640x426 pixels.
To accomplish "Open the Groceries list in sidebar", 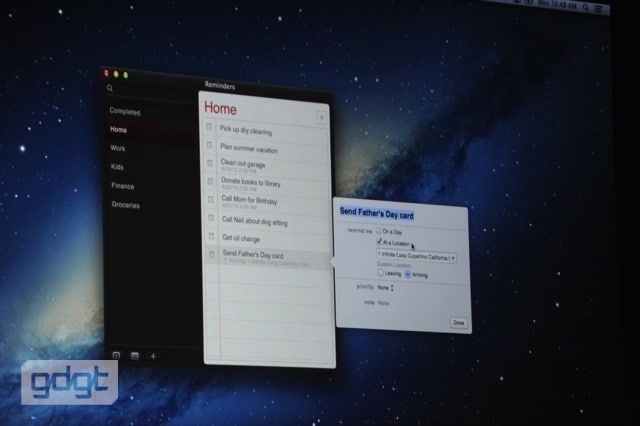I will tap(126, 205).
